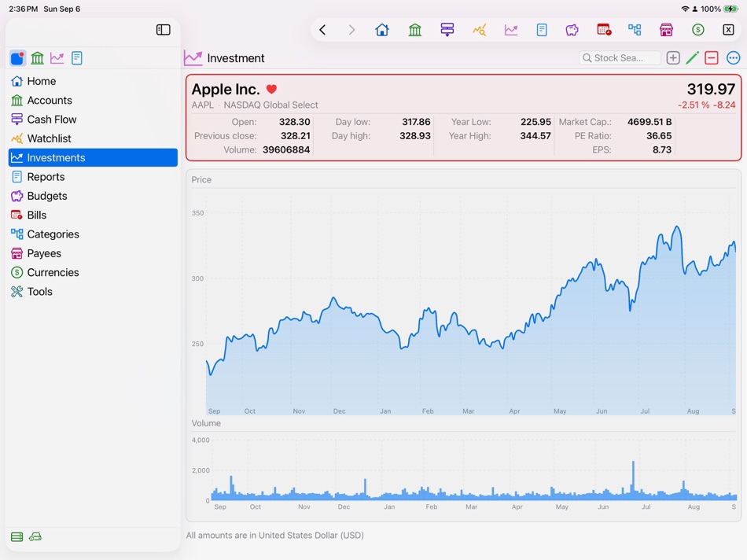Open Currencies in the sidebar
This screenshot has height=560, width=747.
93,272
